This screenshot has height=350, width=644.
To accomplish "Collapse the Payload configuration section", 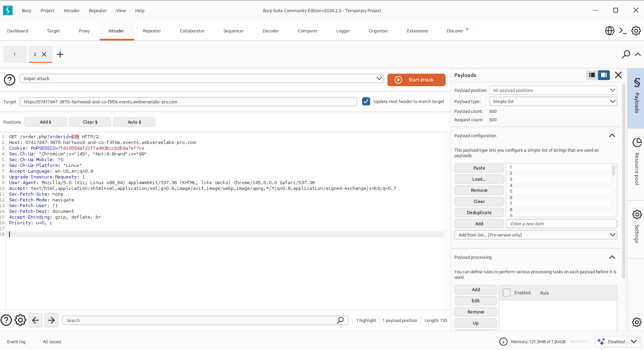I will (612, 135).
